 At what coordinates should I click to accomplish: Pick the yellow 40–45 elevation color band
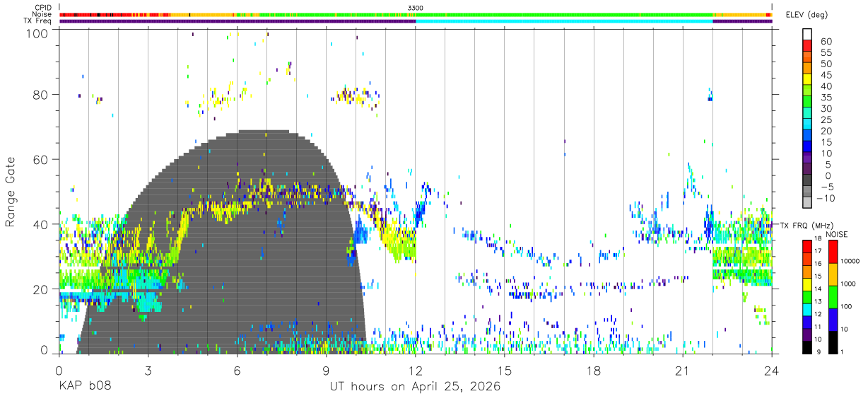point(807,80)
